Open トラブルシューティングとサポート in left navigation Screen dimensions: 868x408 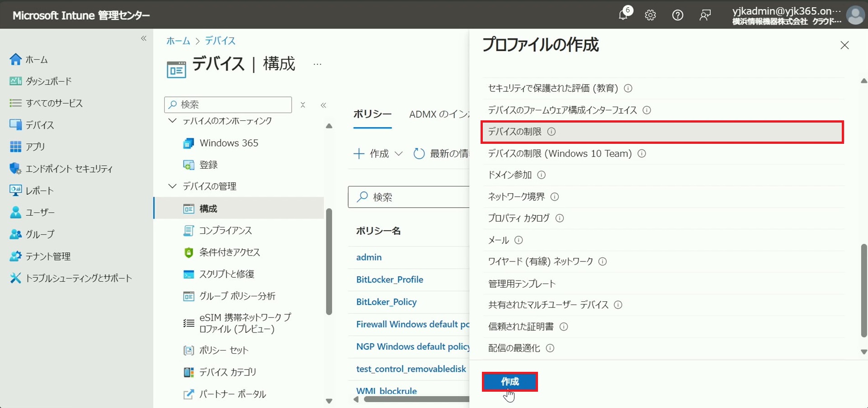tap(71, 278)
